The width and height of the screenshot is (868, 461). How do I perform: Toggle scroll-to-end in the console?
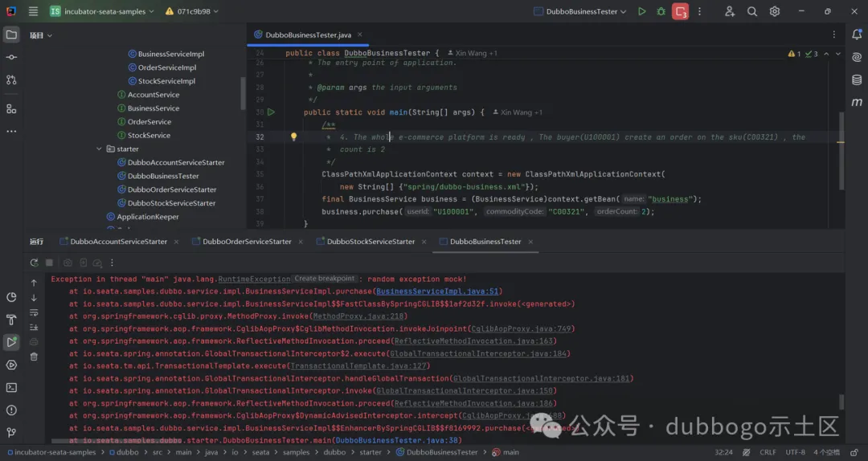coord(34,327)
